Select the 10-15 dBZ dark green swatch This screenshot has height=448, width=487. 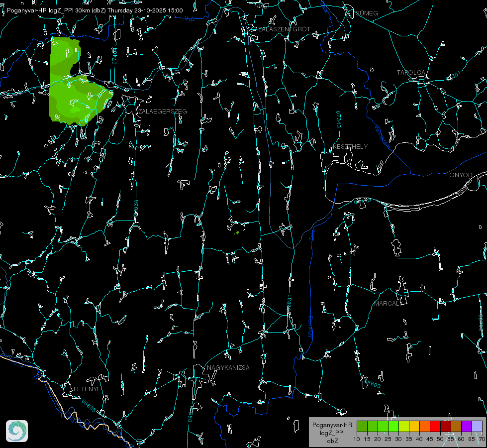coord(362,426)
